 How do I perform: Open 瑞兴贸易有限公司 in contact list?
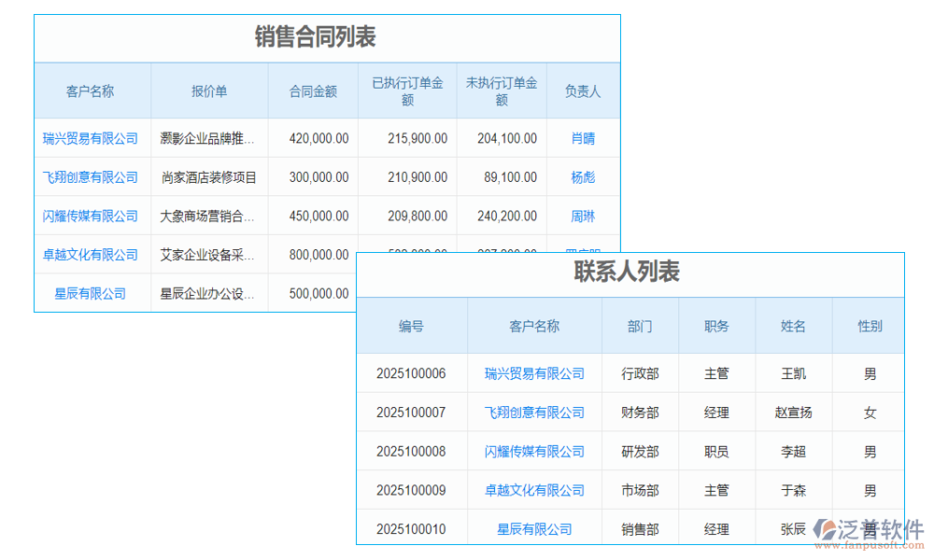click(534, 372)
